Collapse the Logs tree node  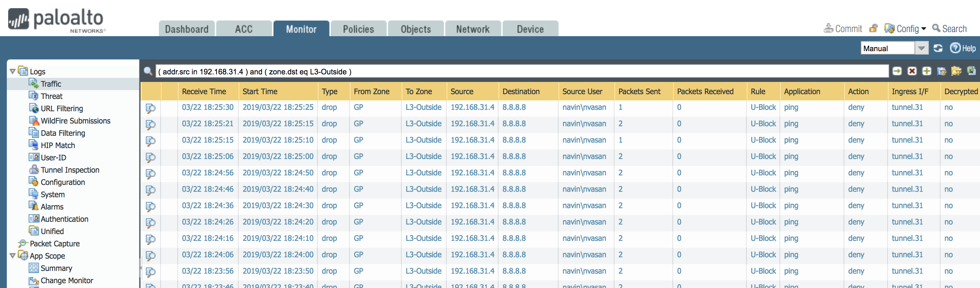click(x=13, y=71)
